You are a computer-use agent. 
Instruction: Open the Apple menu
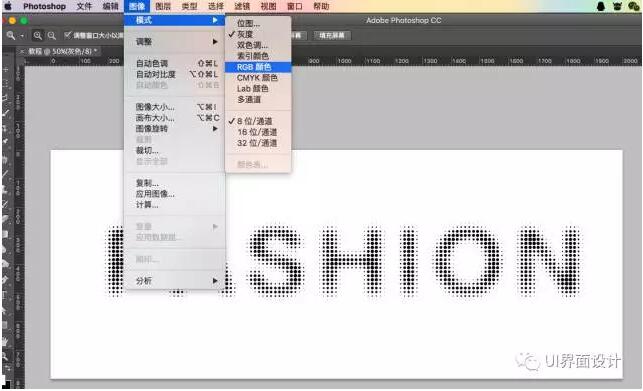pos(8,6)
